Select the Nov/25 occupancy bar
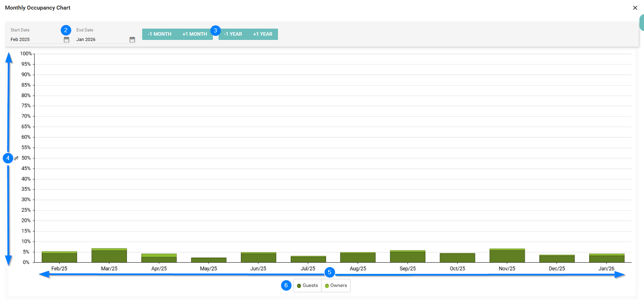The height and width of the screenshot is (305, 644). tap(507, 256)
